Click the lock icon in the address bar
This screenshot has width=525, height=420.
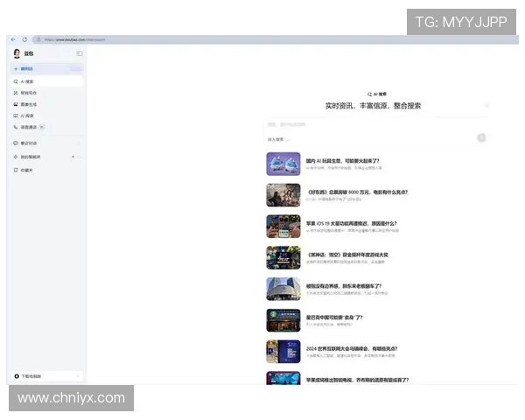(x=38, y=39)
